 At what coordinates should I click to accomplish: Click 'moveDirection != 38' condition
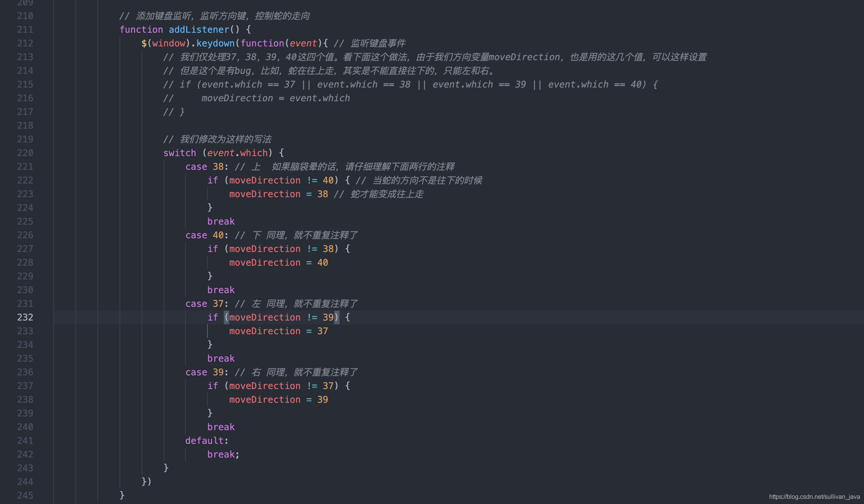pos(281,249)
